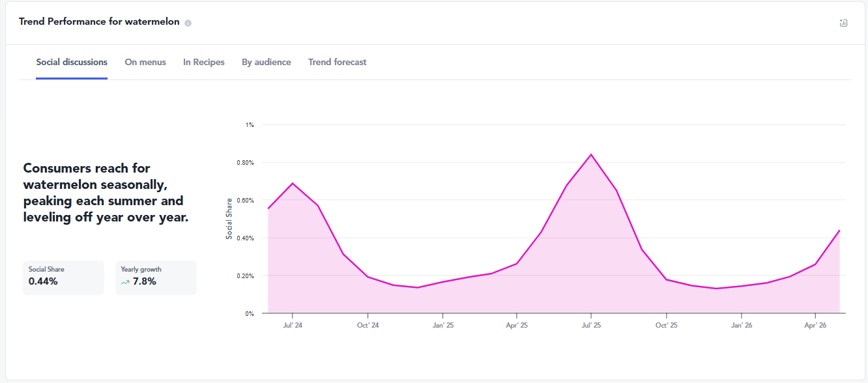Open the On menus tab
Viewport: 868px width, 383px height.
click(x=145, y=63)
